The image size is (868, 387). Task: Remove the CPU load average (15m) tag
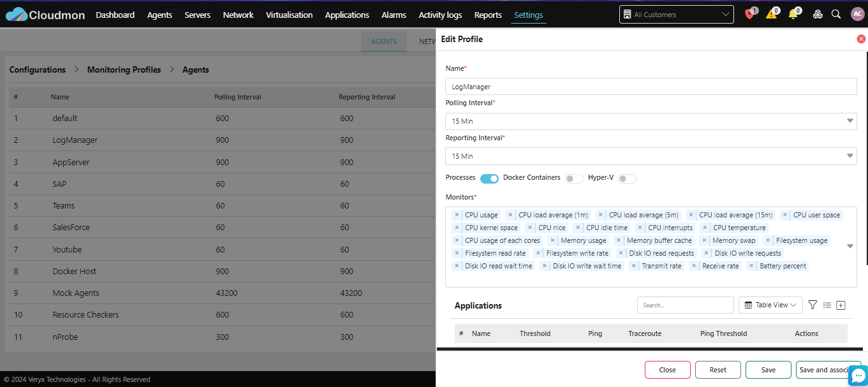[x=691, y=215]
